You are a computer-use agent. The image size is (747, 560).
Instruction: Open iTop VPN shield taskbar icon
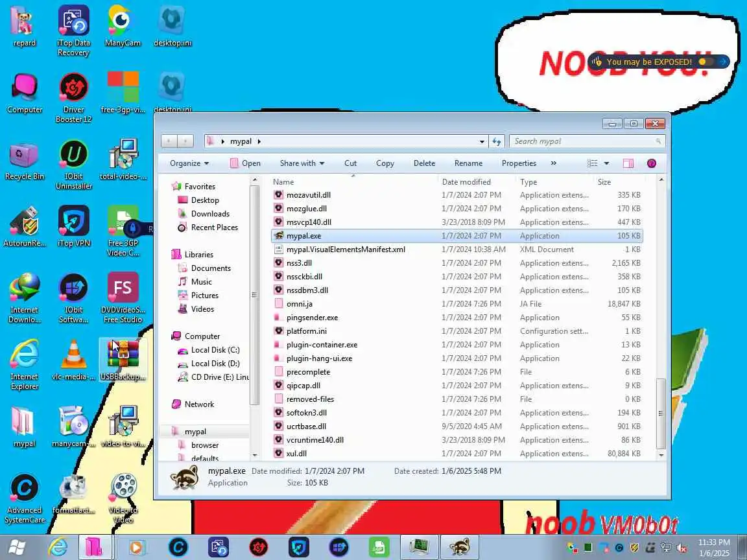click(299, 547)
